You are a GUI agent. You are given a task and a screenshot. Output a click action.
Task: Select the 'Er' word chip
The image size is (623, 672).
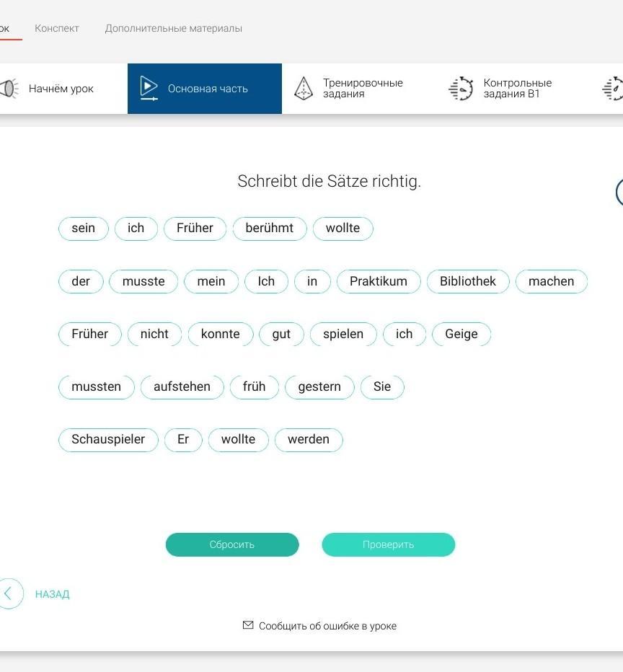(x=183, y=440)
